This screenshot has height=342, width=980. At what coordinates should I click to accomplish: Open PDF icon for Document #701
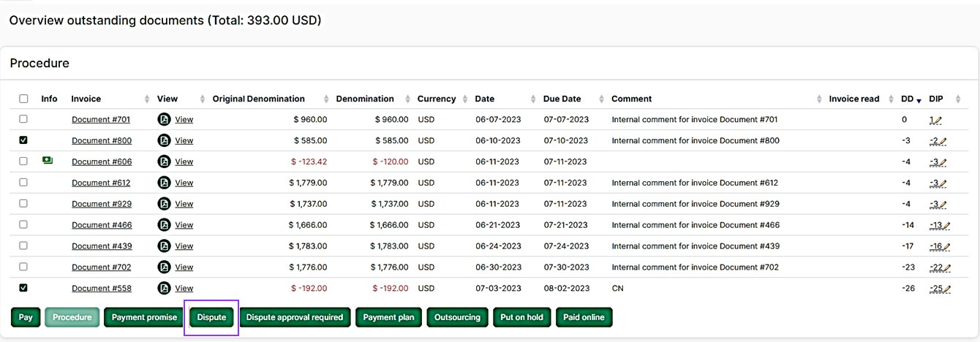pyautogui.click(x=164, y=119)
